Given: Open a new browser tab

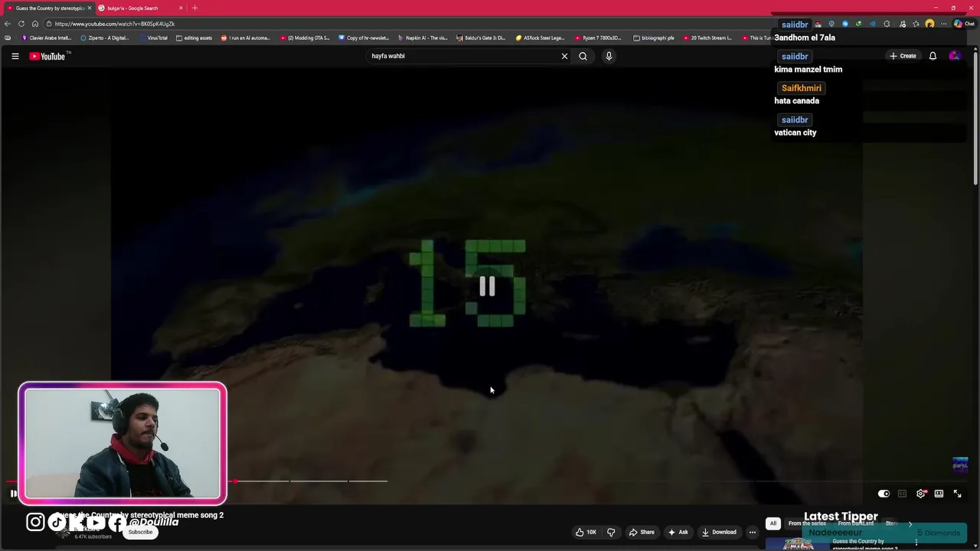Looking at the screenshot, I should pyautogui.click(x=194, y=8).
